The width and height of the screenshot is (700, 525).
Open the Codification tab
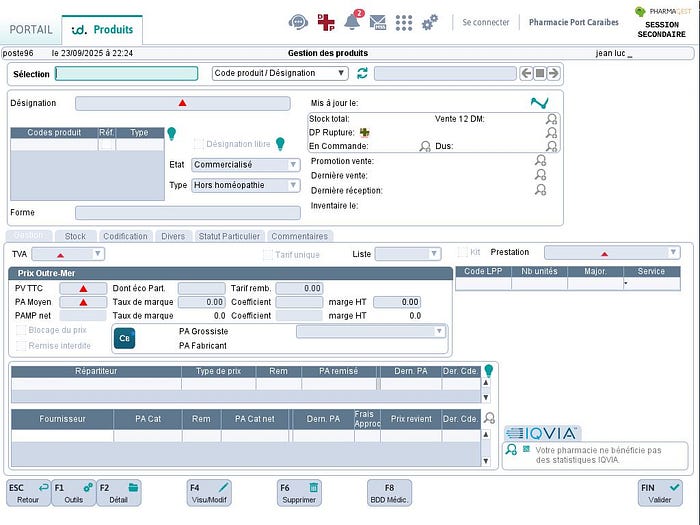[x=125, y=236]
